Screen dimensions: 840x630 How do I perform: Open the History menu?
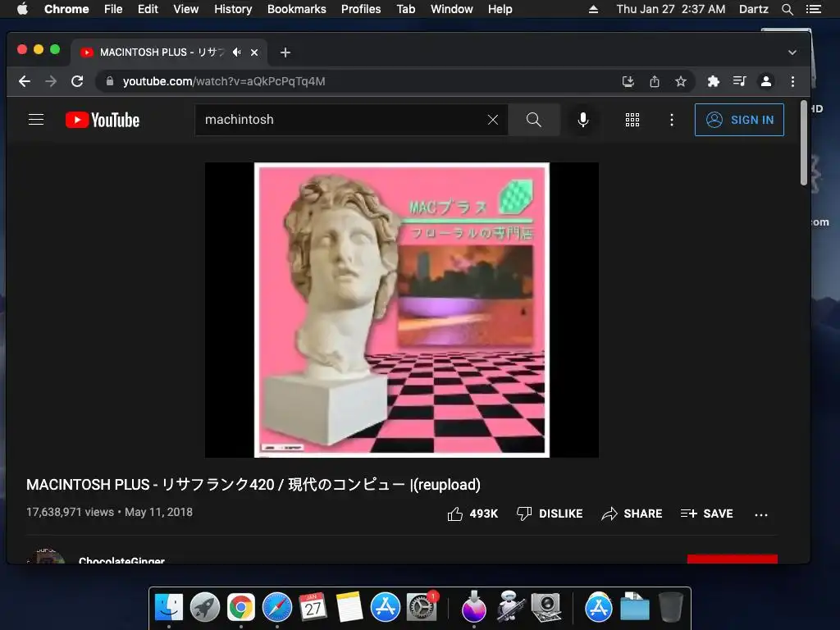coord(233,9)
